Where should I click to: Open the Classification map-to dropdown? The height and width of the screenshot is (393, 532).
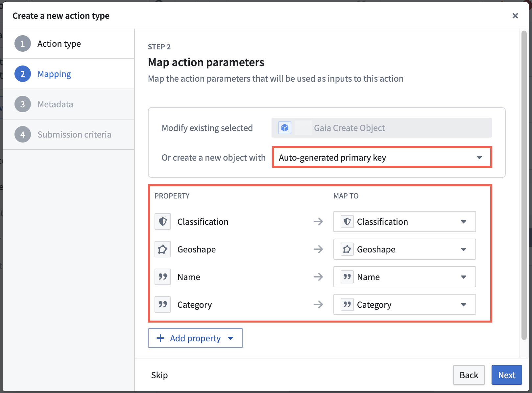coord(464,222)
